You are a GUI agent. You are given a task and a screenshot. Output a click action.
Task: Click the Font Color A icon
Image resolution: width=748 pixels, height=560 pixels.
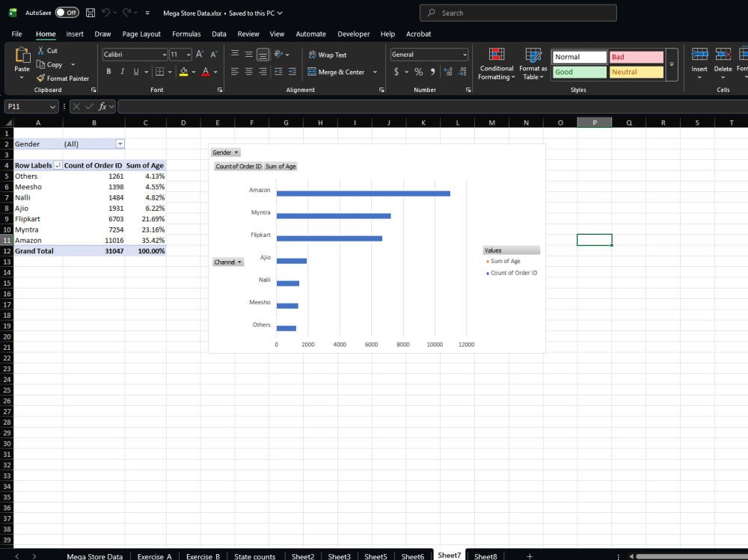[206, 72]
